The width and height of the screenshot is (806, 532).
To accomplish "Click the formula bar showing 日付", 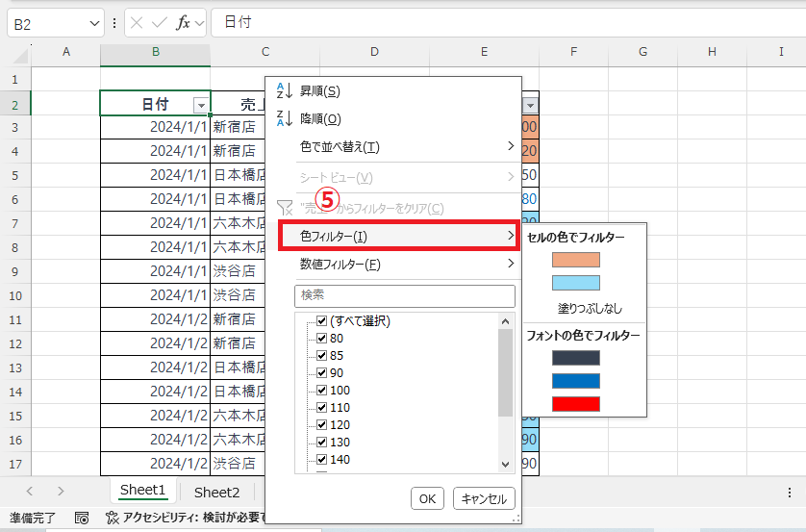I will [x=509, y=23].
